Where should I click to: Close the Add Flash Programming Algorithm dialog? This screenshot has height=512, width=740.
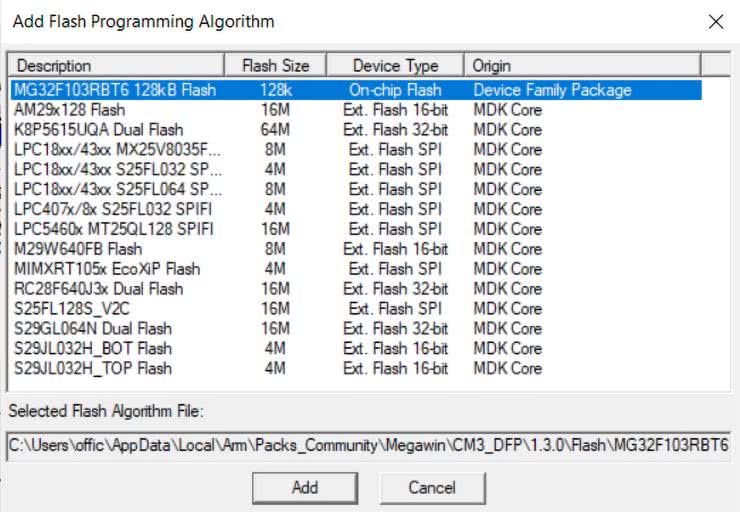pos(715,22)
